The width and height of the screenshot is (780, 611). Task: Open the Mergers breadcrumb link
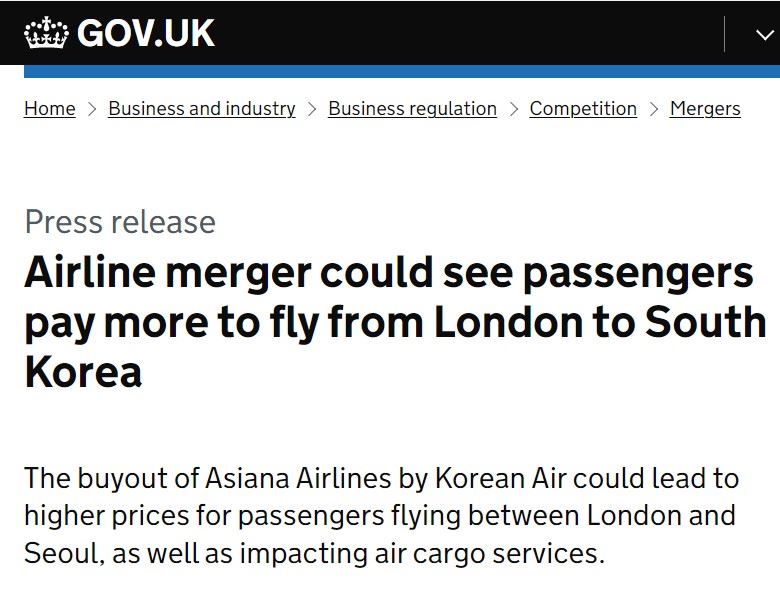click(705, 108)
